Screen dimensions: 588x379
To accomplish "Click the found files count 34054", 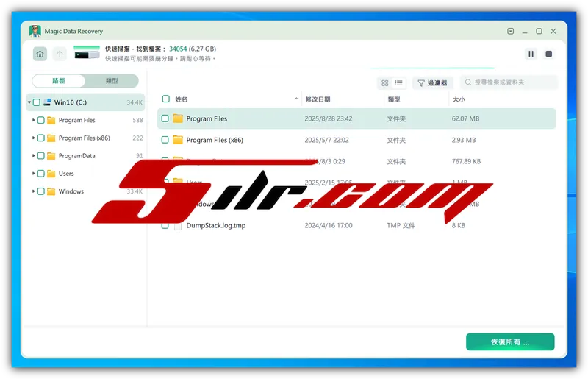I will [x=178, y=49].
